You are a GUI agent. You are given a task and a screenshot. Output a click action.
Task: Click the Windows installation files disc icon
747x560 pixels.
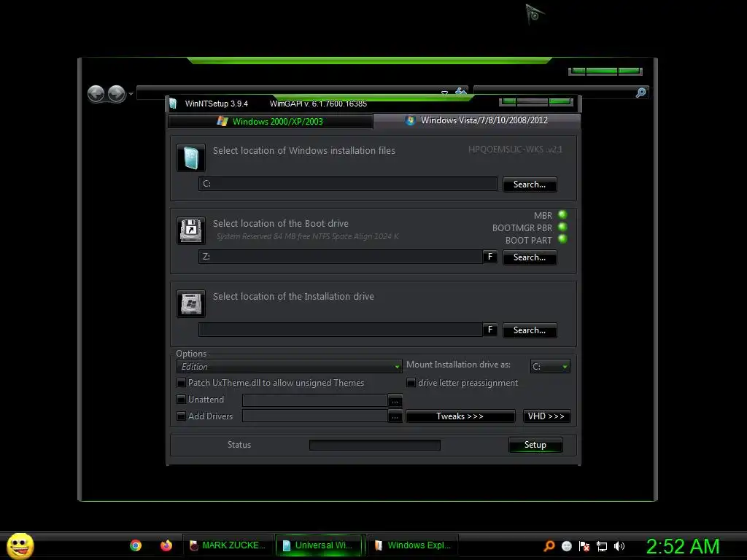191,157
